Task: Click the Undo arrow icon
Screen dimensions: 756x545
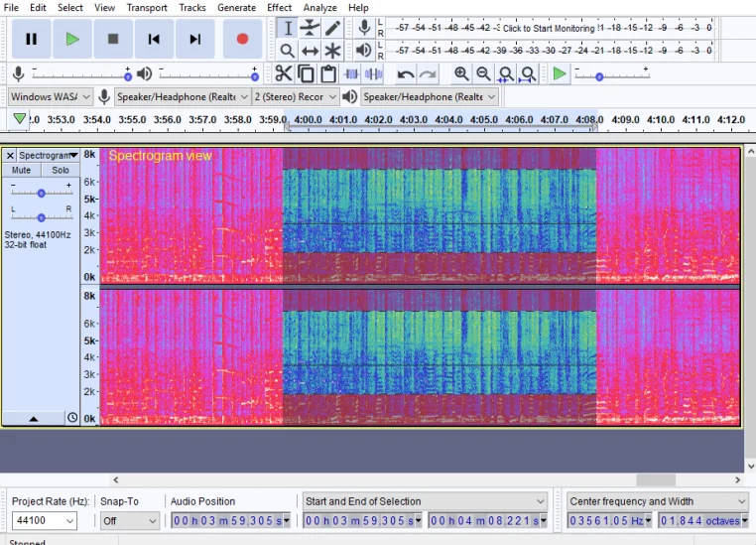Action: click(405, 73)
